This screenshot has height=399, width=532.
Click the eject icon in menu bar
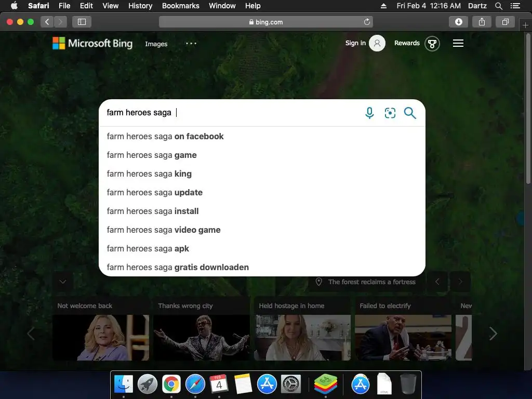[383, 6]
